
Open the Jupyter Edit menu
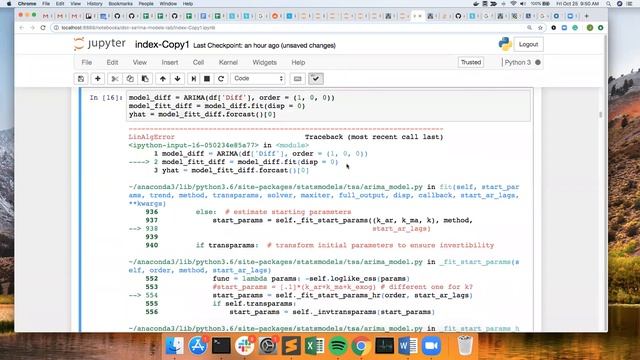tap(112, 62)
